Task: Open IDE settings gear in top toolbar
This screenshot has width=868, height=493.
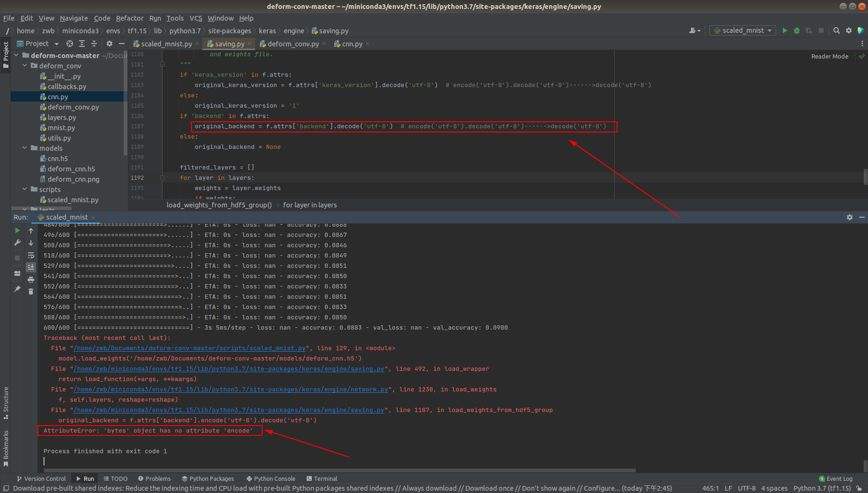Action: tap(848, 30)
